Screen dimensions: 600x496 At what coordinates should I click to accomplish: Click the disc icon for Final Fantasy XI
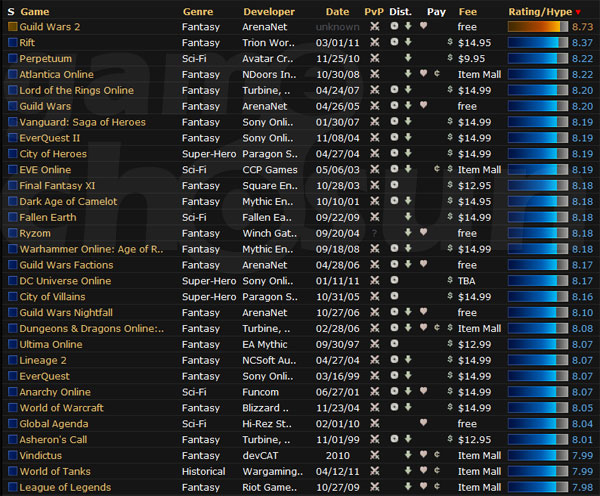(x=394, y=186)
